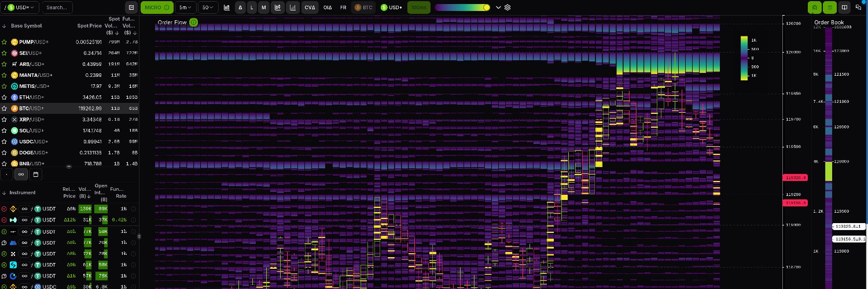Click drag-handle grip between sidebar and chart
868x289 pixels.
(x=138, y=236)
